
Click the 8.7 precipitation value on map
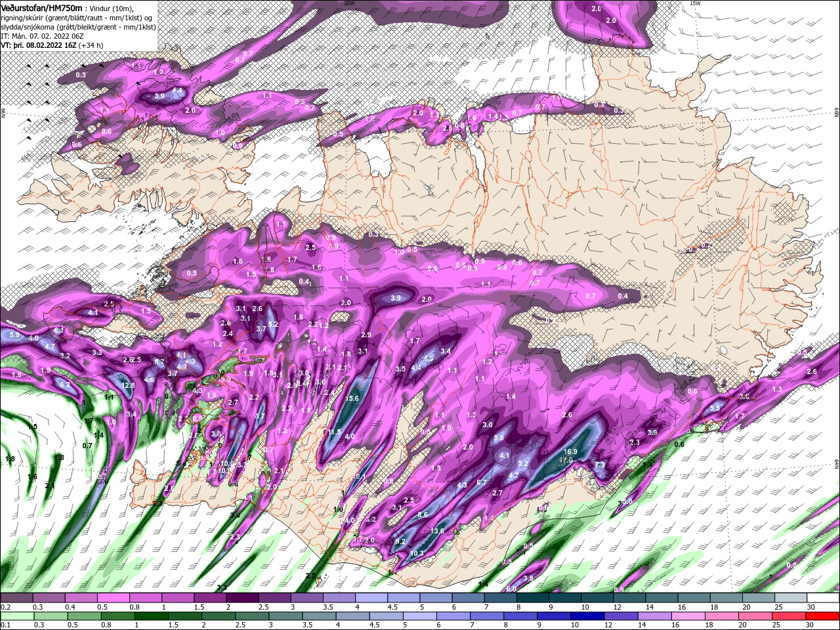pos(260,416)
